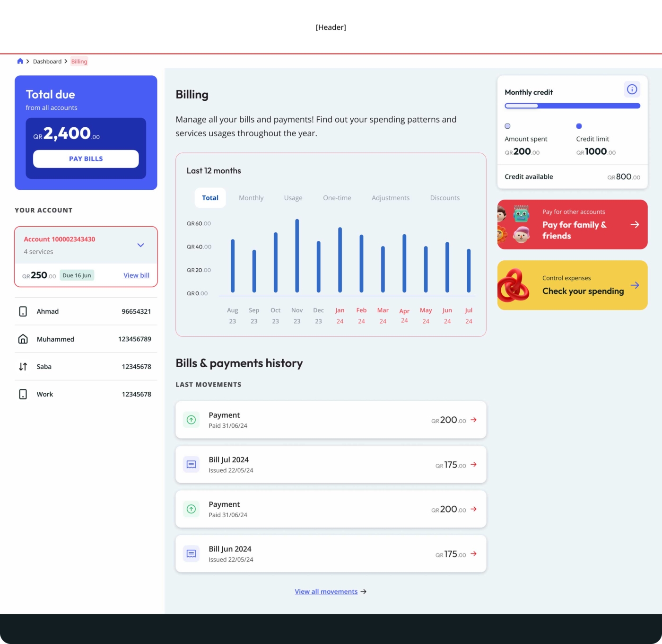This screenshot has width=662, height=644.
Task: Click the phone icon beside Ahmad
Action: (x=23, y=311)
